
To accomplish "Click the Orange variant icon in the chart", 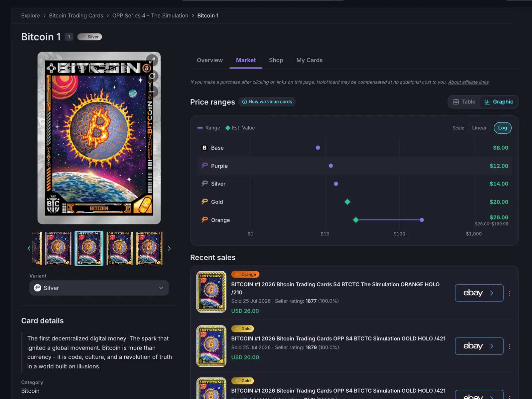I will [204, 220].
